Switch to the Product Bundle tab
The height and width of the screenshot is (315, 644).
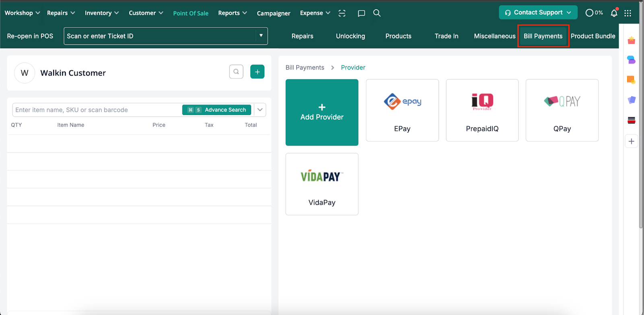(593, 36)
